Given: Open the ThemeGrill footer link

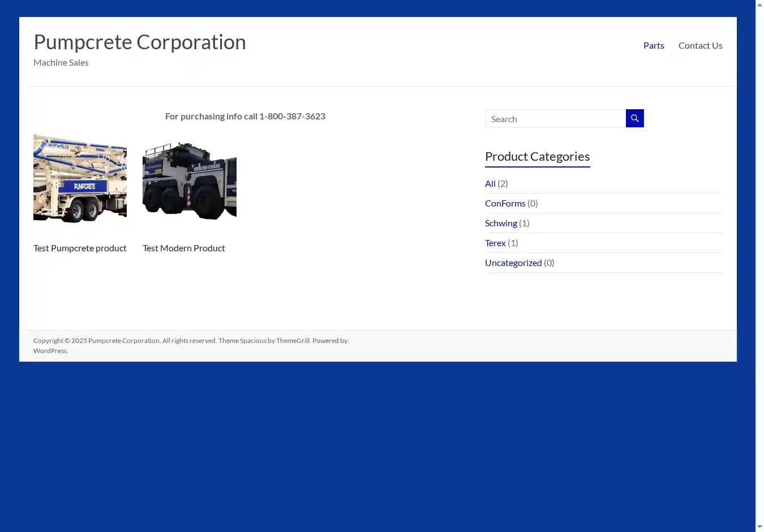Looking at the screenshot, I should tap(293, 341).
